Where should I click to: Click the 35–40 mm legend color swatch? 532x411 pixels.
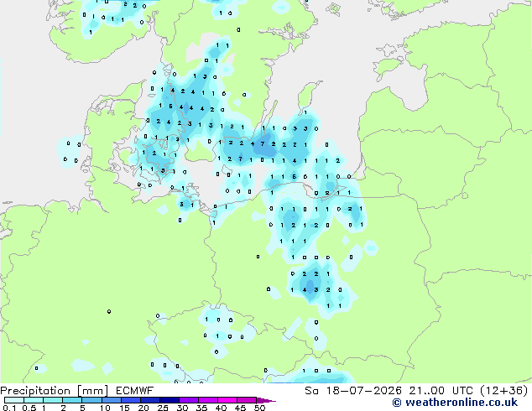point(207,400)
